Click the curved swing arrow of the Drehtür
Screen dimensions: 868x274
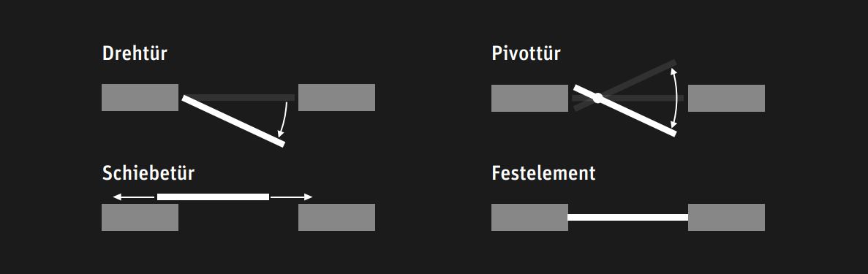[284, 119]
